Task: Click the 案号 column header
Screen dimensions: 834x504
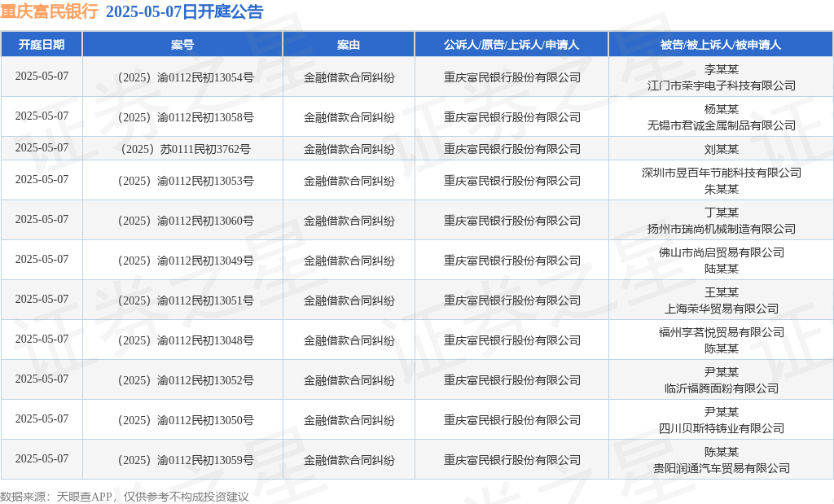Action: point(182,45)
